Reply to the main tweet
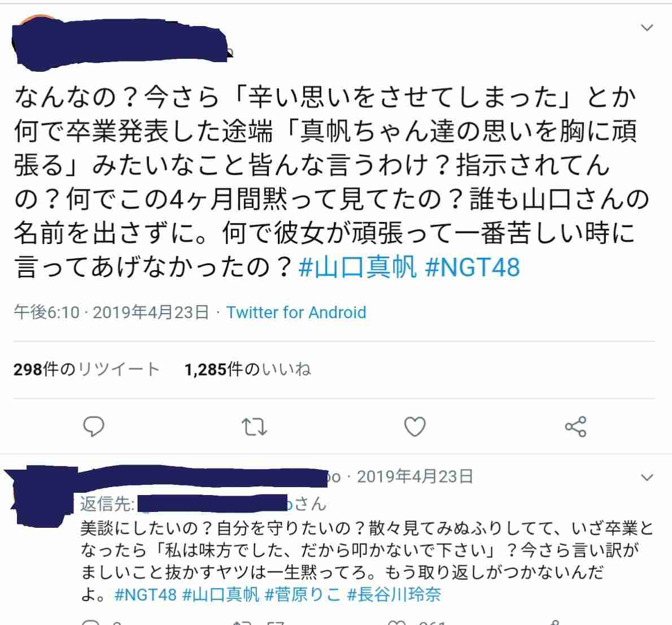The width and height of the screenshot is (672, 625). (x=93, y=427)
